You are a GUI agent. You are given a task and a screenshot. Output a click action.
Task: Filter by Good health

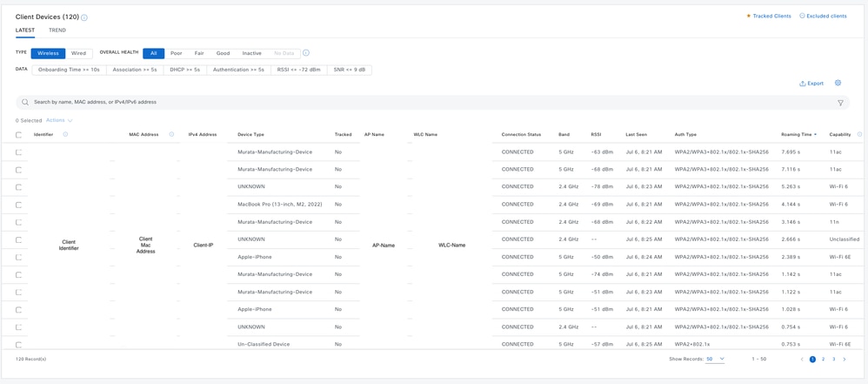(x=224, y=53)
